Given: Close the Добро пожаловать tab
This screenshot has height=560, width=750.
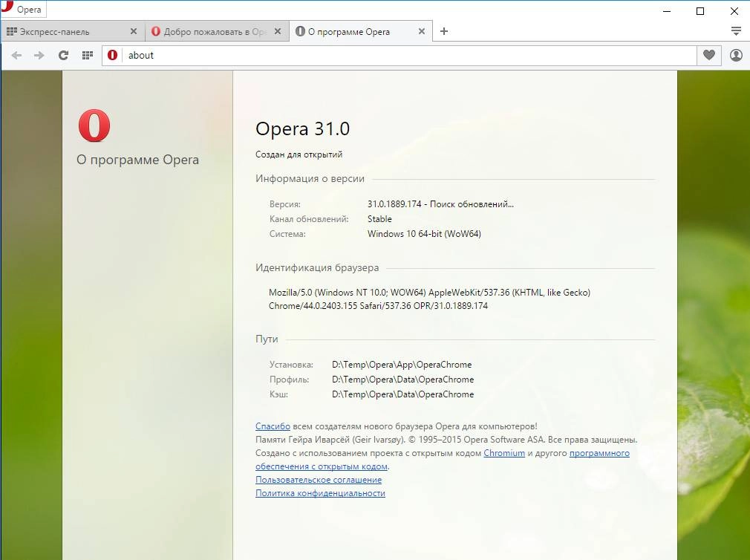Looking at the screenshot, I should point(278,31).
